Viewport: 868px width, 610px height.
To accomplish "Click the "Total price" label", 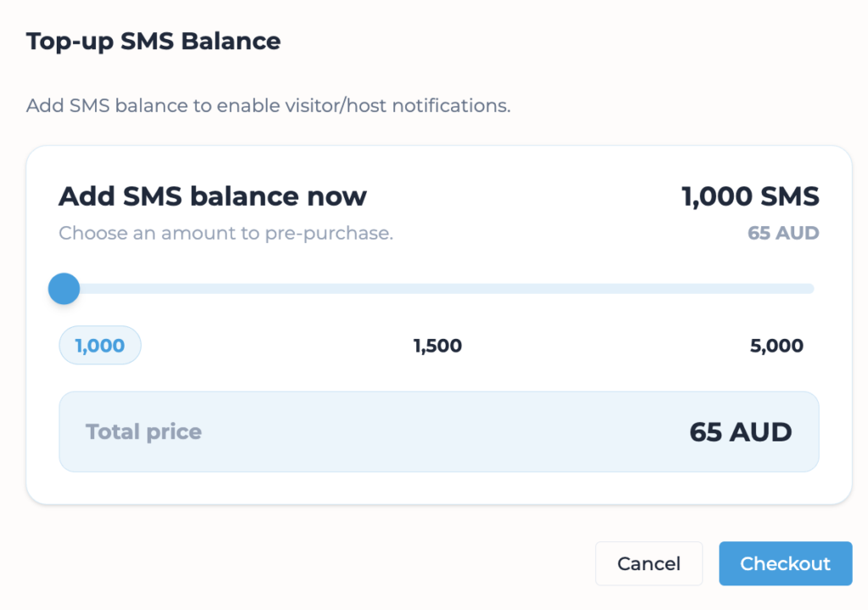I will tap(144, 432).
